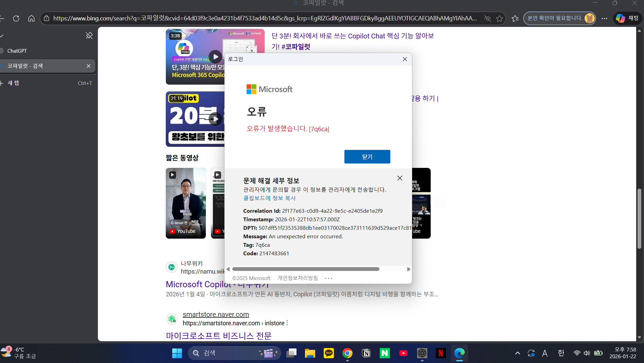Select the Correlation Id value text
The width and height of the screenshot is (644, 363).
332,211
